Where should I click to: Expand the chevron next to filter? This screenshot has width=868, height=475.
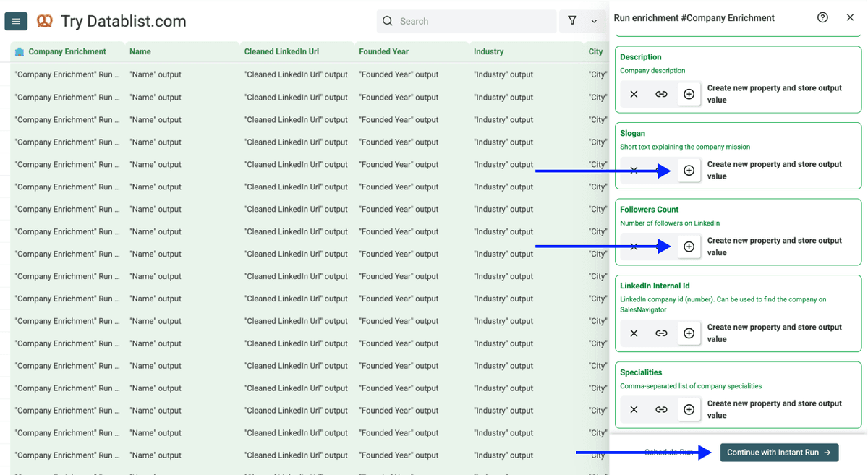point(594,22)
